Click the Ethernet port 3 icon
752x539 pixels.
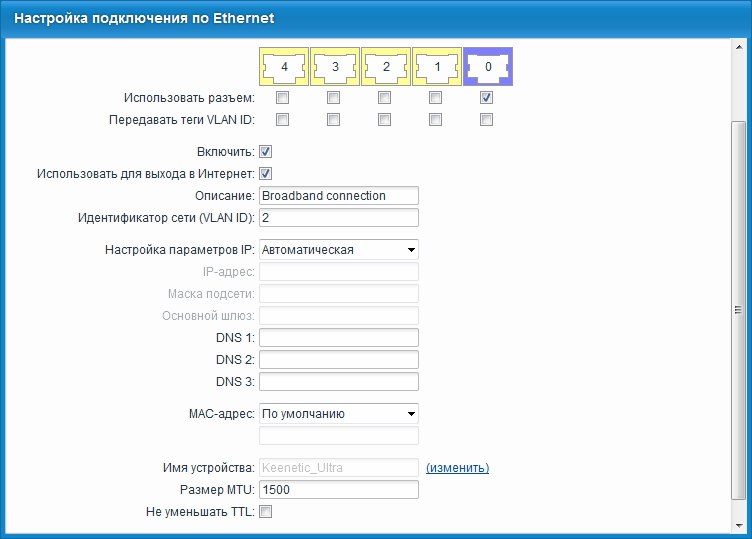pos(334,68)
